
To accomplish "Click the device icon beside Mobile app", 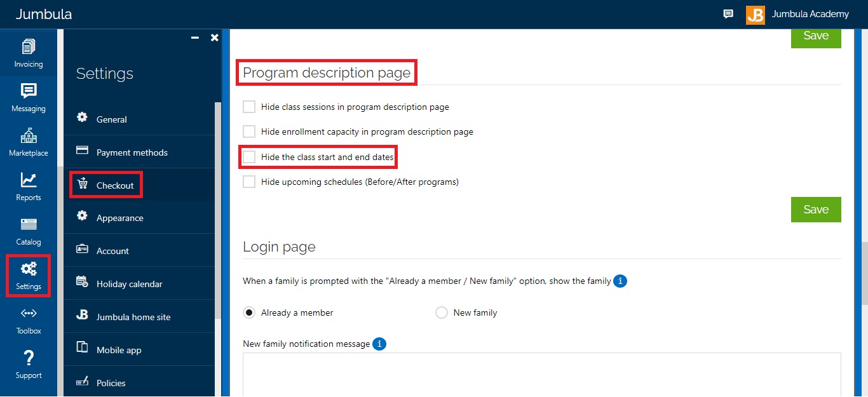I will click(82, 347).
